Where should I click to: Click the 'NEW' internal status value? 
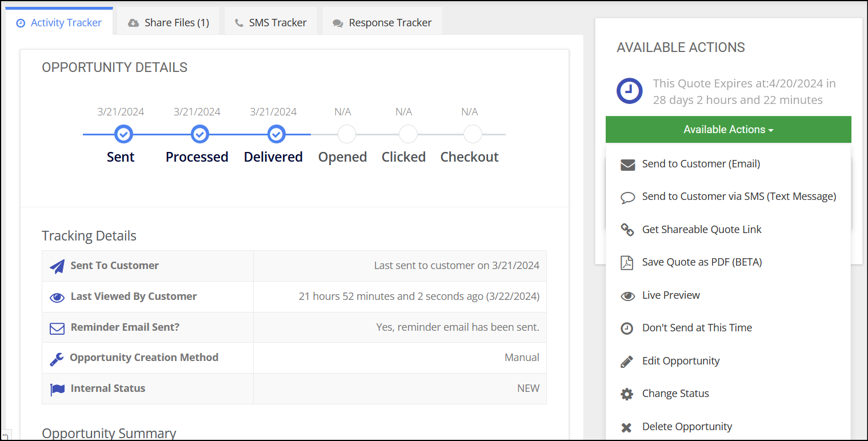click(x=528, y=388)
